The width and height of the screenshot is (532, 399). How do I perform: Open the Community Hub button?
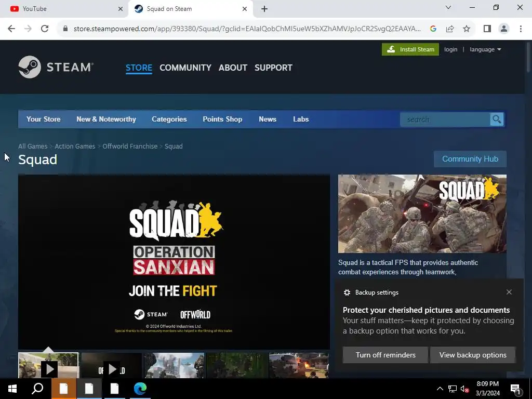pyautogui.click(x=470, y=159)
